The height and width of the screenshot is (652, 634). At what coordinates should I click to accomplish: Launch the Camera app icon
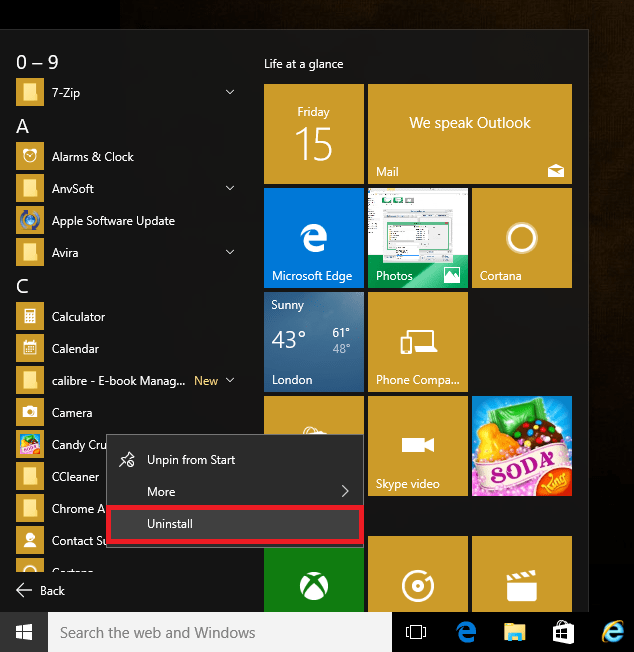30,412
